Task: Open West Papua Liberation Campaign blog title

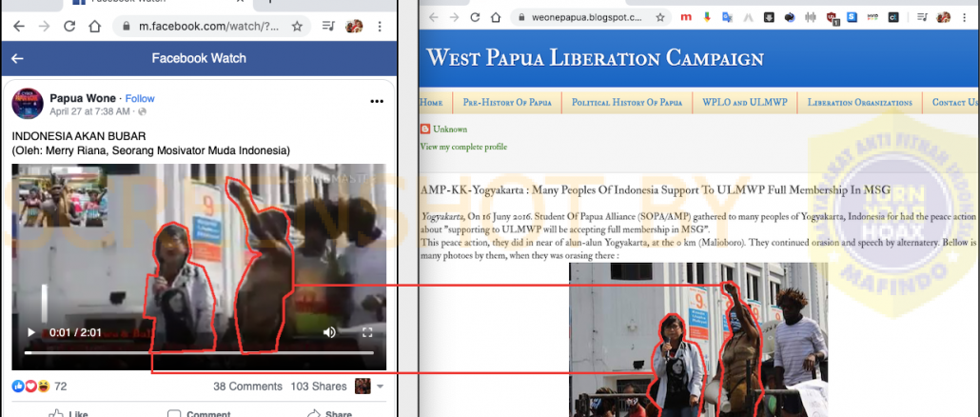Action: [x=595, y=58]
